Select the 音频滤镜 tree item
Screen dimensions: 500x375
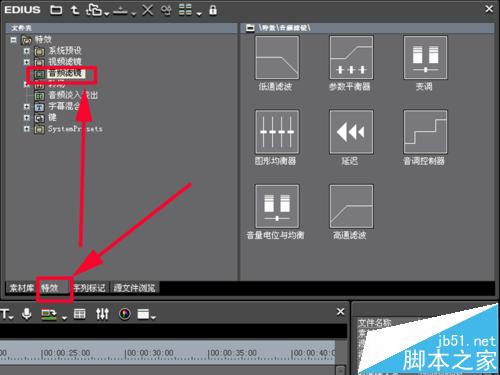point(66,73)
